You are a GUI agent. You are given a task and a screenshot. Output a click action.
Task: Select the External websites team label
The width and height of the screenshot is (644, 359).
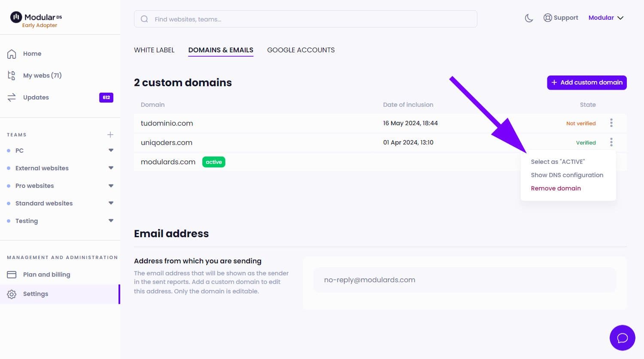(x=42, y=168)
